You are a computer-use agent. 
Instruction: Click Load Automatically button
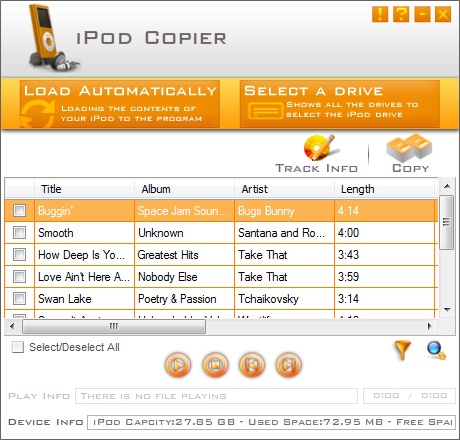coord(120,104)
